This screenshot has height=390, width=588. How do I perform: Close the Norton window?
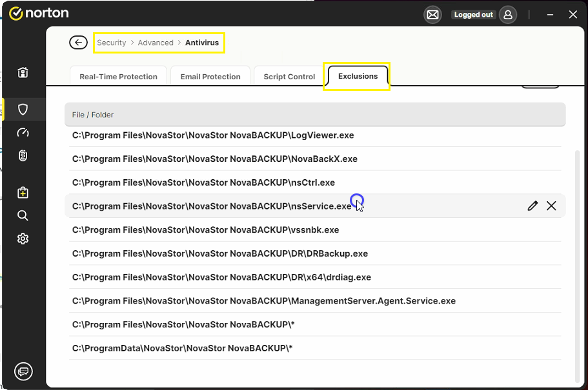[x=573, y=15]
